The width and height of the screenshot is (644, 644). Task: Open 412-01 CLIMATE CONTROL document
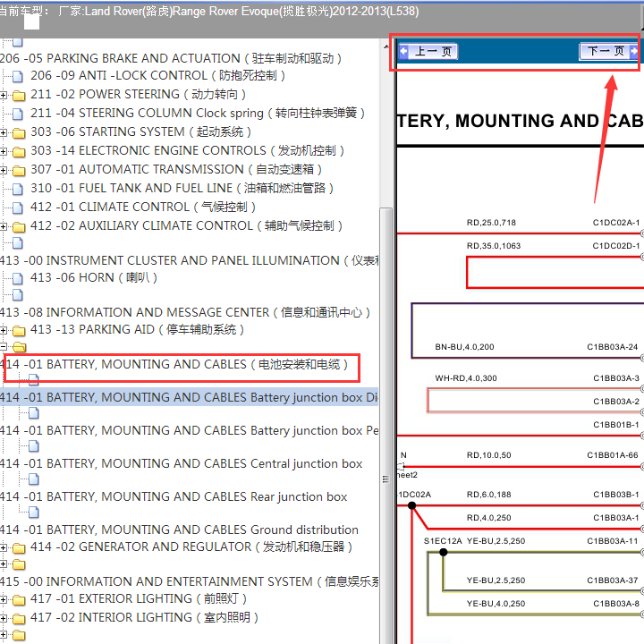tap(142, 207)
